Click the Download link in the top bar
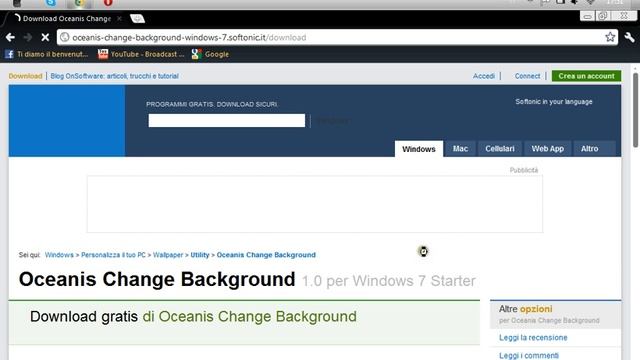This screenshot has width=640, height=360. (25, 76)
